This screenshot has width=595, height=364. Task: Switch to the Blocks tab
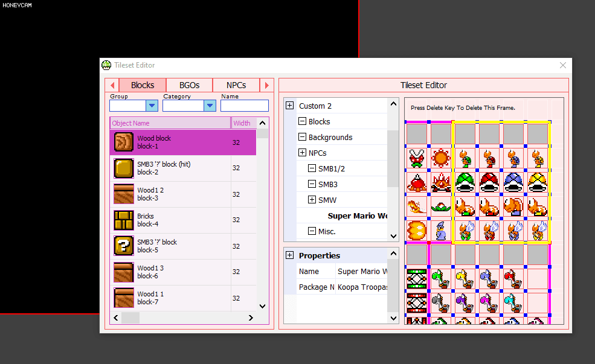(143, 85)
